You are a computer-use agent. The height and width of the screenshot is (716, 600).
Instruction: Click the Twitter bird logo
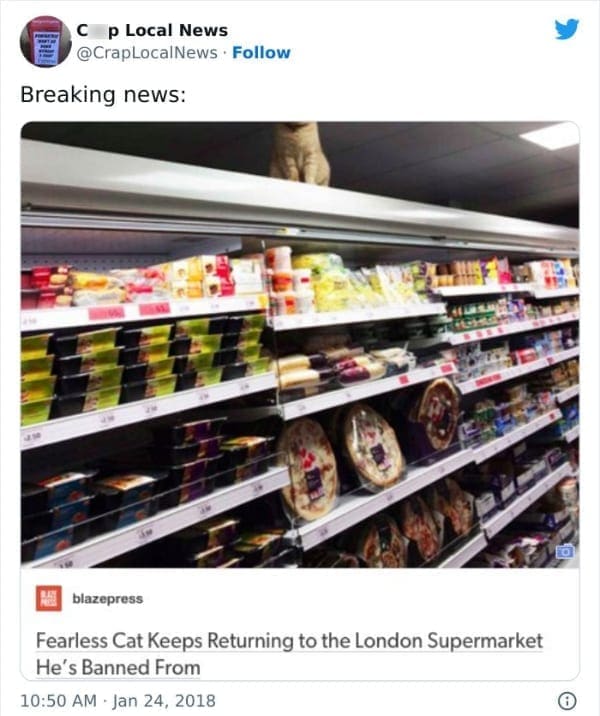567,29
